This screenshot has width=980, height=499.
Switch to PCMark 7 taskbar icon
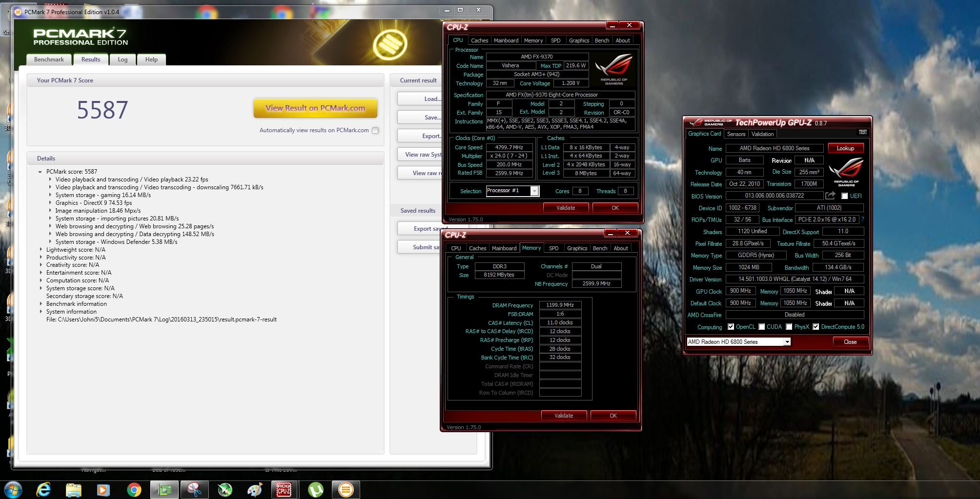[346, 490]
